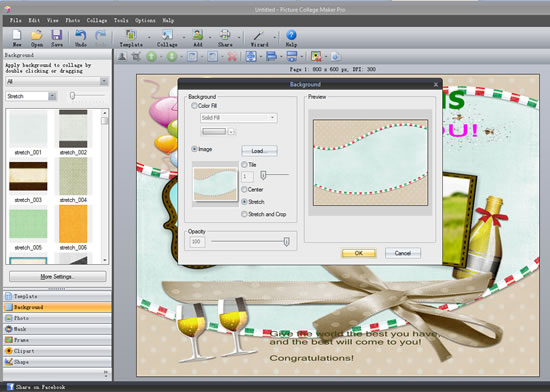This screenshot has width=550, height=392.
Task: Click the crop tool icon
Action: [136, 56]
